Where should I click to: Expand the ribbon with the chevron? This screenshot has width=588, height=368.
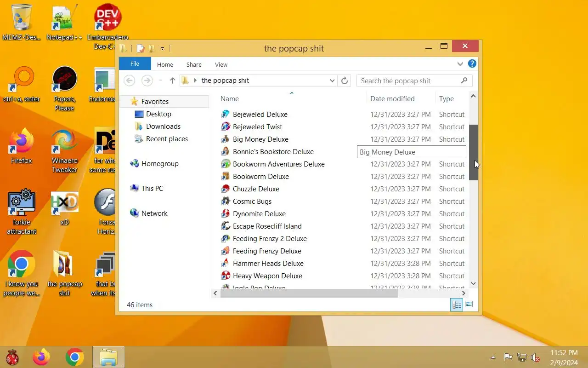(460, 64)
